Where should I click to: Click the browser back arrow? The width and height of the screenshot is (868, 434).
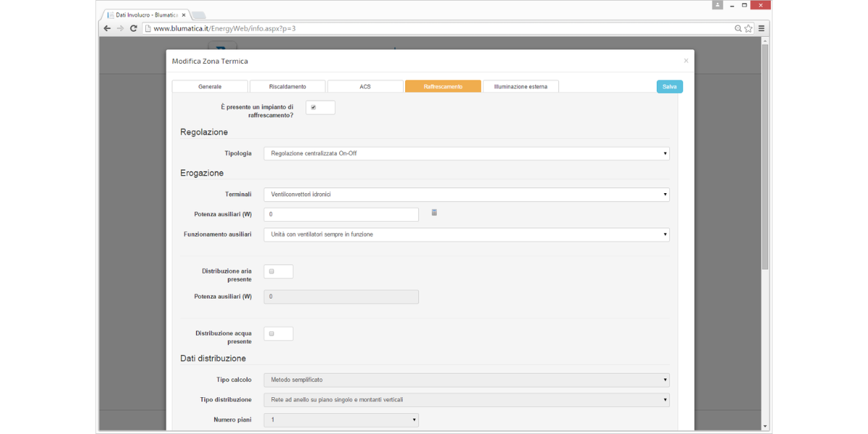[108, 28]
